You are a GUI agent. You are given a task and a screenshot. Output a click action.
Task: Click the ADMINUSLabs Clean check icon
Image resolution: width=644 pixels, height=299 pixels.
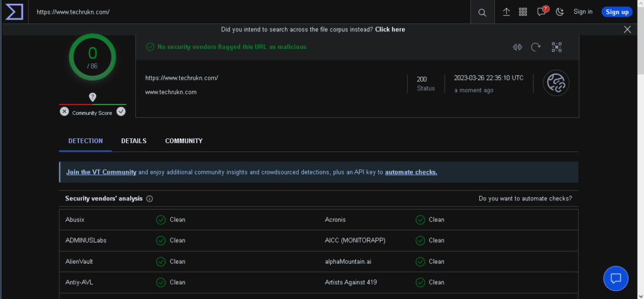(x=160, y=241)
